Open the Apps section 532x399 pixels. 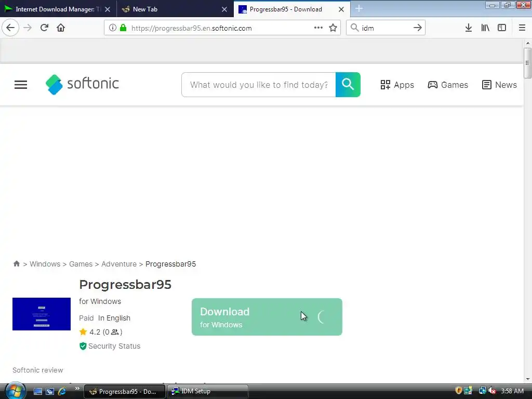click(x=397, y=85)
